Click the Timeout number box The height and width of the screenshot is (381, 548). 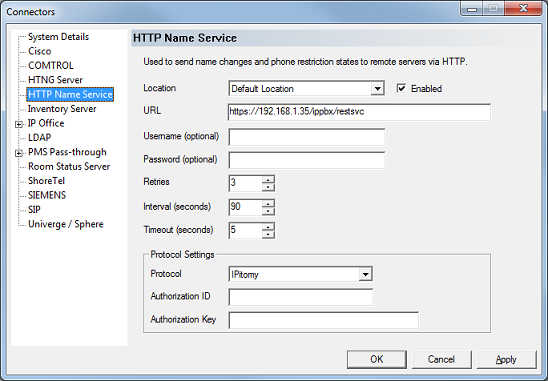point(245,230)
